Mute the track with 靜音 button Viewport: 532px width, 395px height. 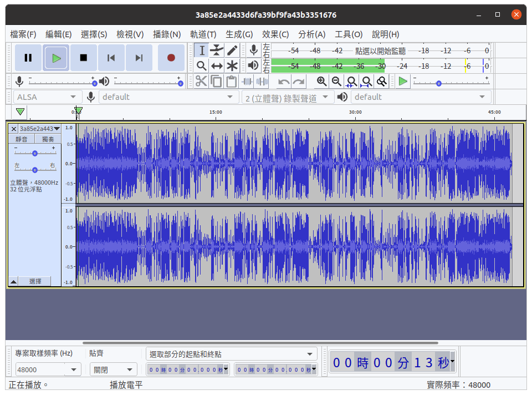(21, 139)
